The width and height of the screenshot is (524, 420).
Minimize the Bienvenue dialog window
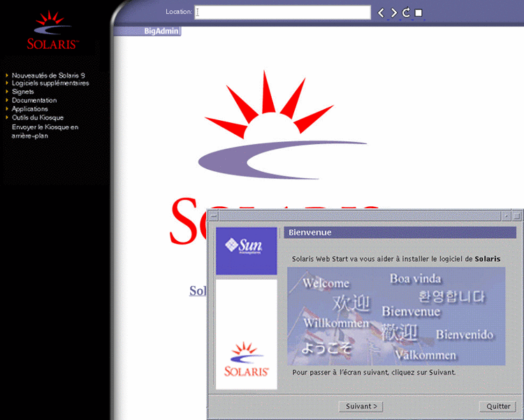[x=507, y=216]
